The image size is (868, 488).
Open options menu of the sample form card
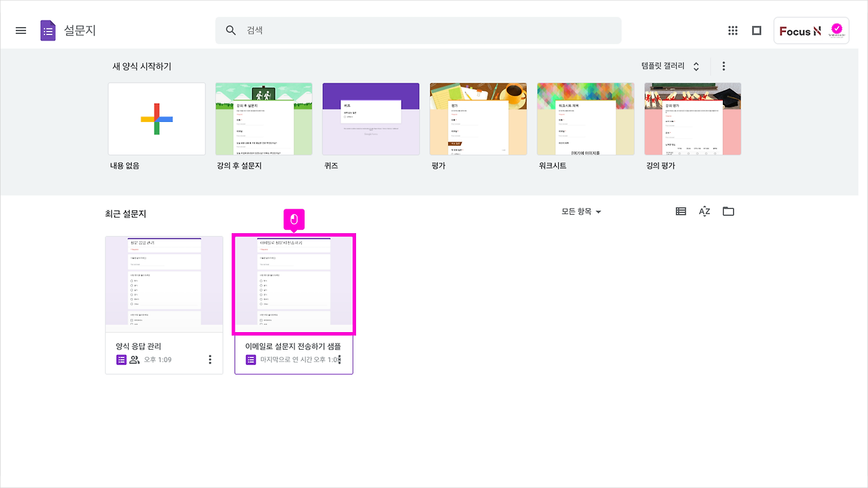(x=340, y=359)
